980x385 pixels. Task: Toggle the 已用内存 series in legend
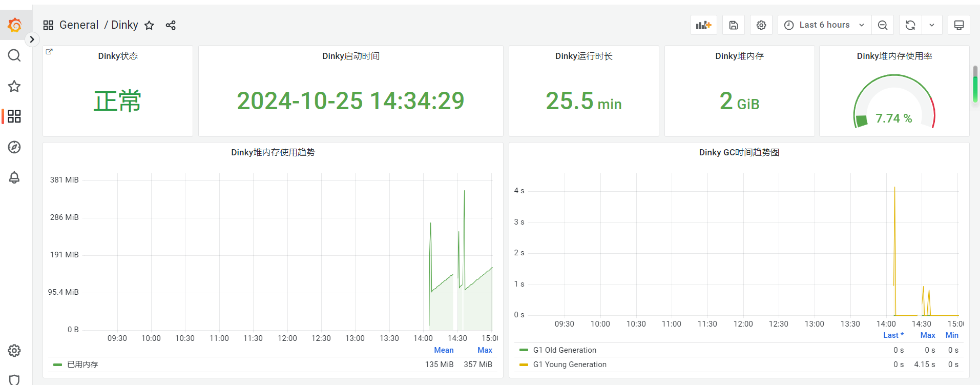[x=82, y=364]
